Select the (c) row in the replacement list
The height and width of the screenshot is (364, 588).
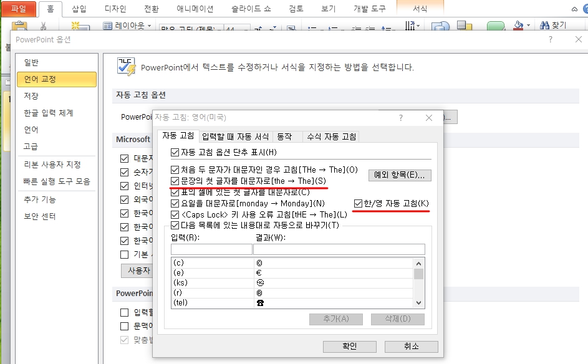(x=292, y=263)
